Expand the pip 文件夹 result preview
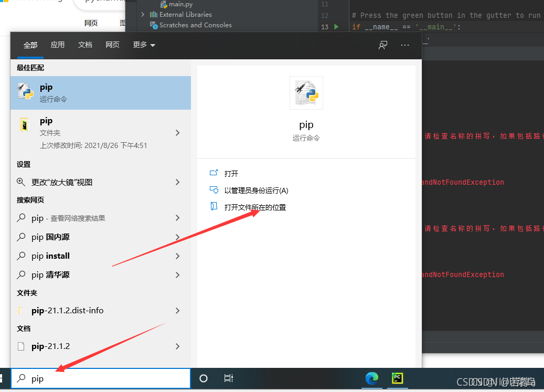The height and width of the screenshot is (392, 544). (177, 132)
